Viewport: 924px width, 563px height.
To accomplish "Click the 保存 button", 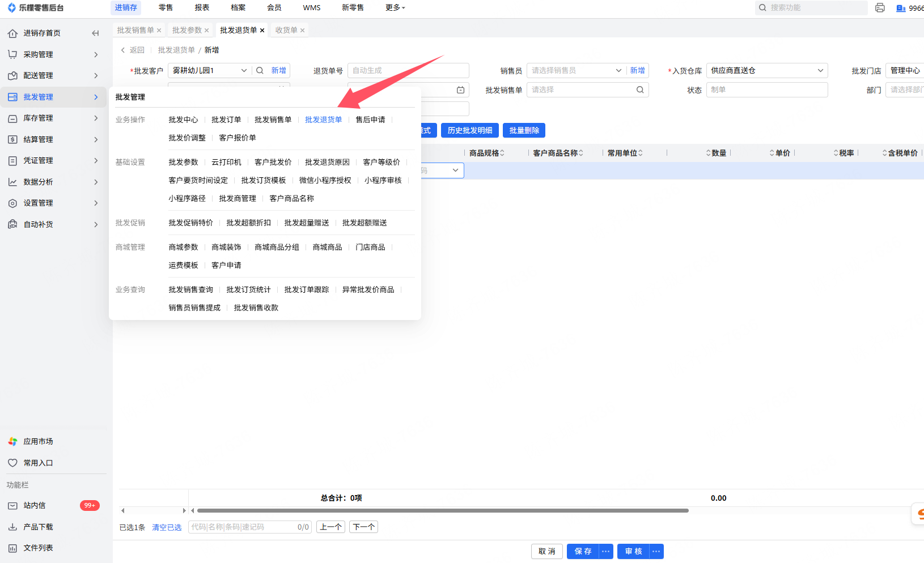I will (583, 552).
